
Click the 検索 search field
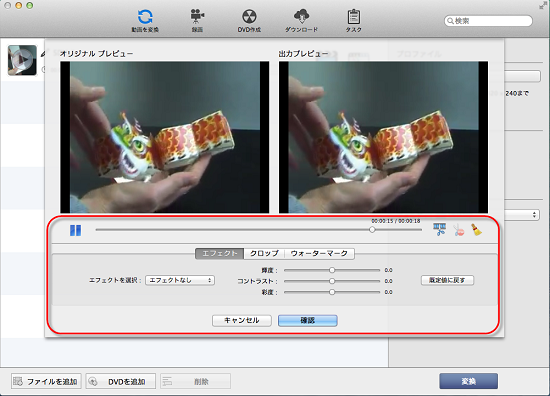click(488, 21)
